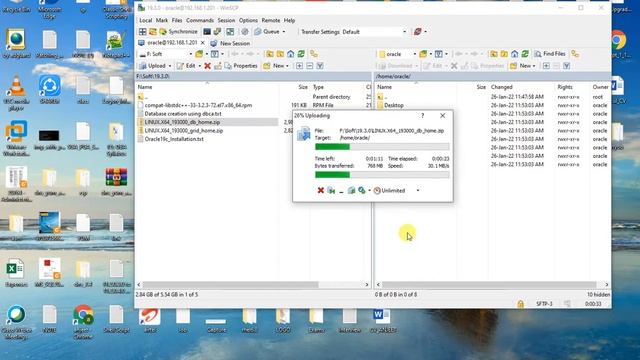This screenshot has height=360, width=640.
Task: Click local unselect files minus icon
Action: click(309, 66)
